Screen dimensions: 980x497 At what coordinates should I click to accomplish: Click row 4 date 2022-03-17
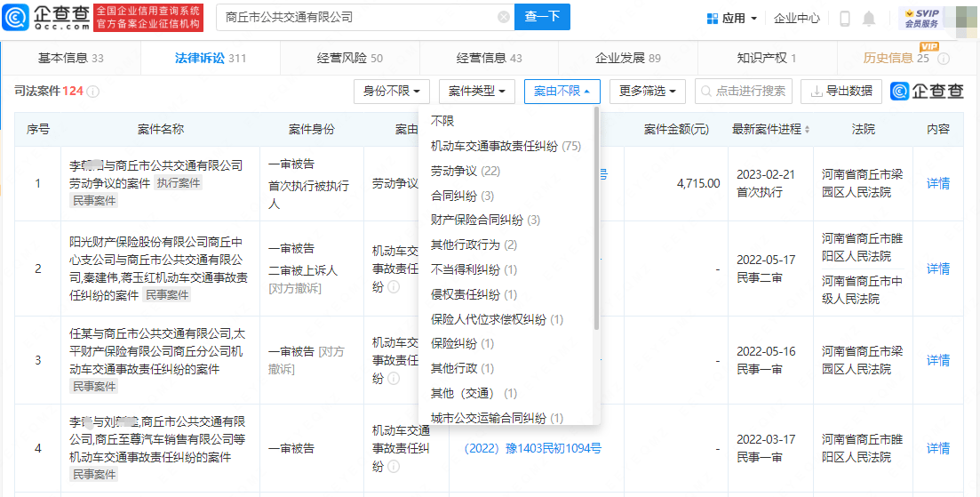(x=766, y=439)
